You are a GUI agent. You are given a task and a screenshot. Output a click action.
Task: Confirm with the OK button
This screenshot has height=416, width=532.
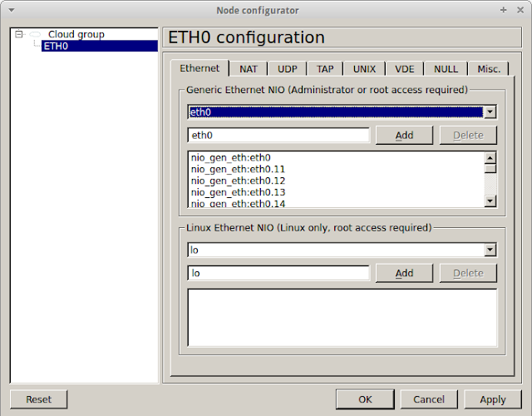pyautogui.click(x=365, y=399)
